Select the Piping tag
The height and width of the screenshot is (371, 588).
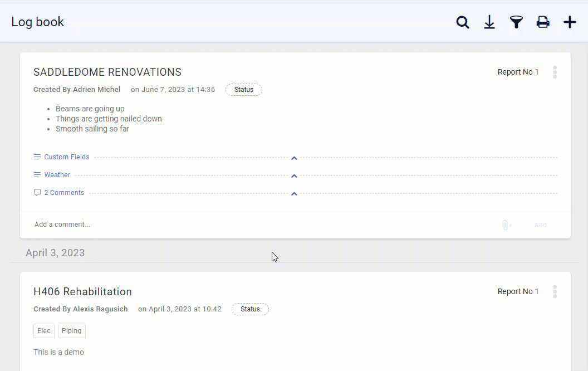point(71,331)
